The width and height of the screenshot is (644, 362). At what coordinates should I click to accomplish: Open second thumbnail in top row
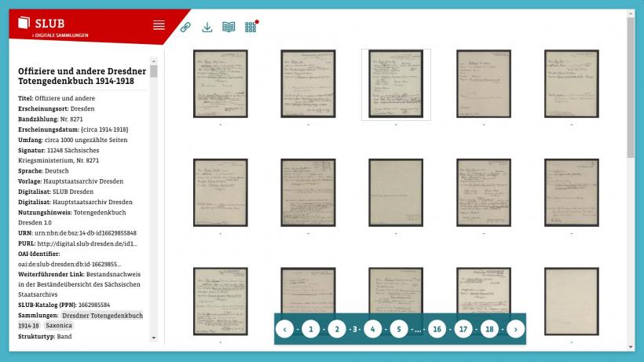[x=308, y=84]
